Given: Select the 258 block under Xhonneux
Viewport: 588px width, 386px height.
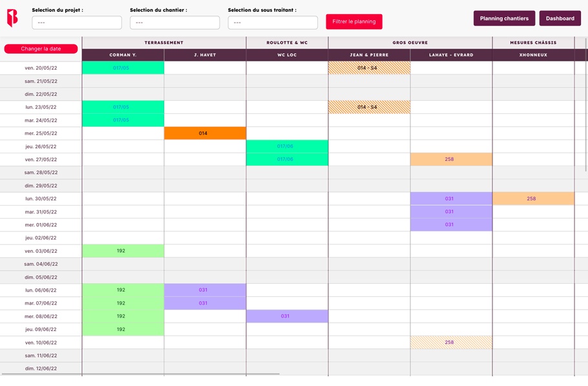Looking at the screenshot, I should coord(533,198).
